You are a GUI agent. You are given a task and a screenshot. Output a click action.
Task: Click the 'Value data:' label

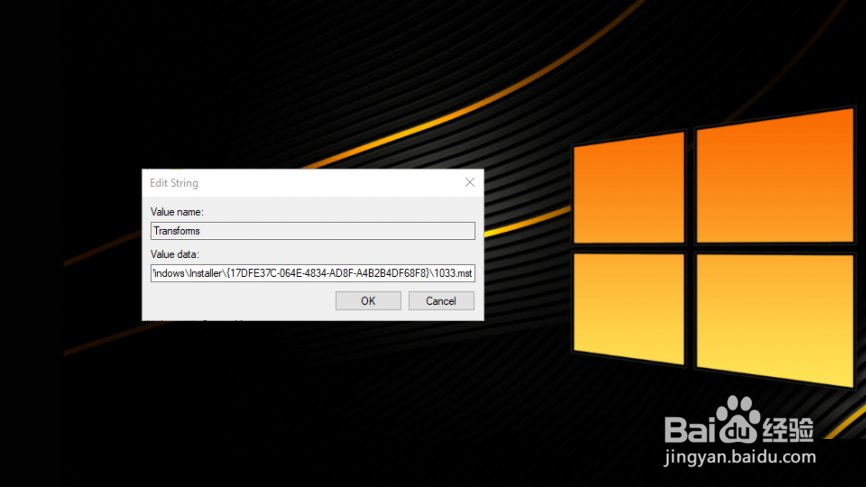click(175, 255)
